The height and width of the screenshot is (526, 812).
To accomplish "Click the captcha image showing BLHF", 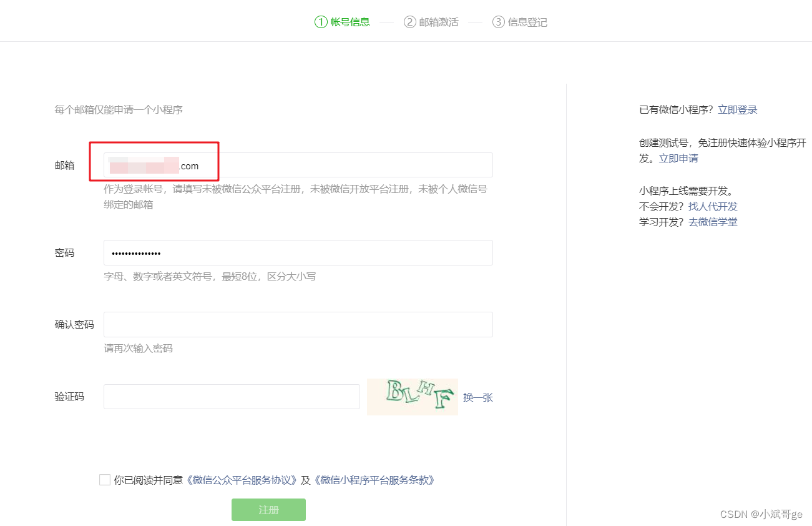I will pyautogui.click(x=413, y=396).
